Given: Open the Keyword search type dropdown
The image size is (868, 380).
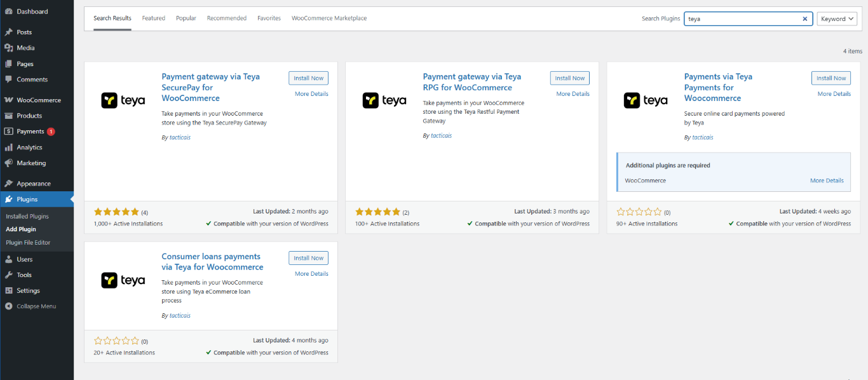Looking at the screenshot, I should (x=837, y=19).
